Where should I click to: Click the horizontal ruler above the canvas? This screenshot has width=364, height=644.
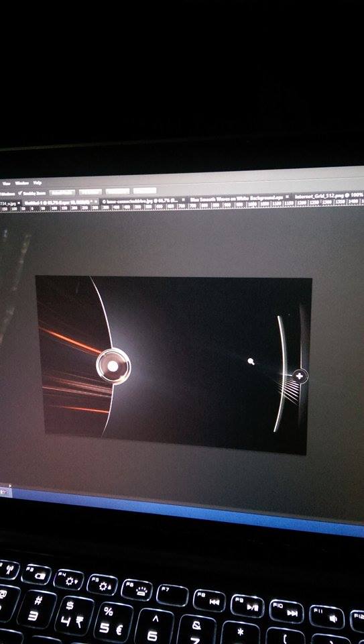click(x=182, y=205)
